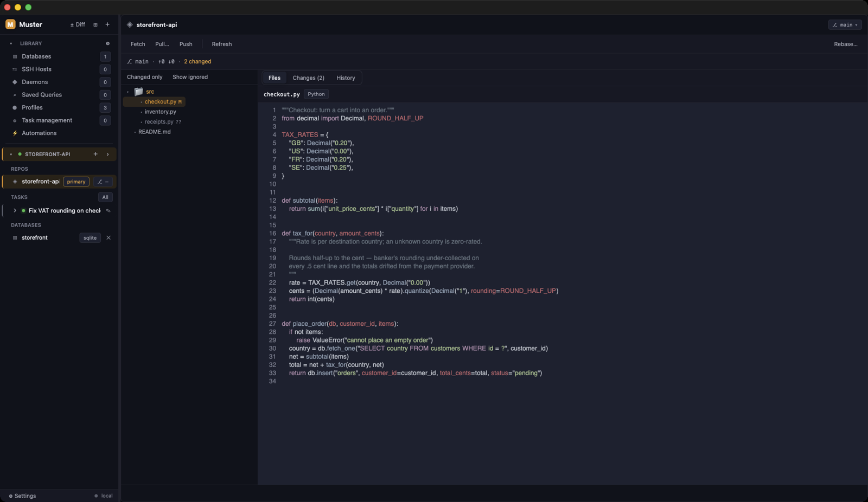The width and height of the screenshot is (868, 502).
Task: Click the storefront database icon
Action: 15,238
